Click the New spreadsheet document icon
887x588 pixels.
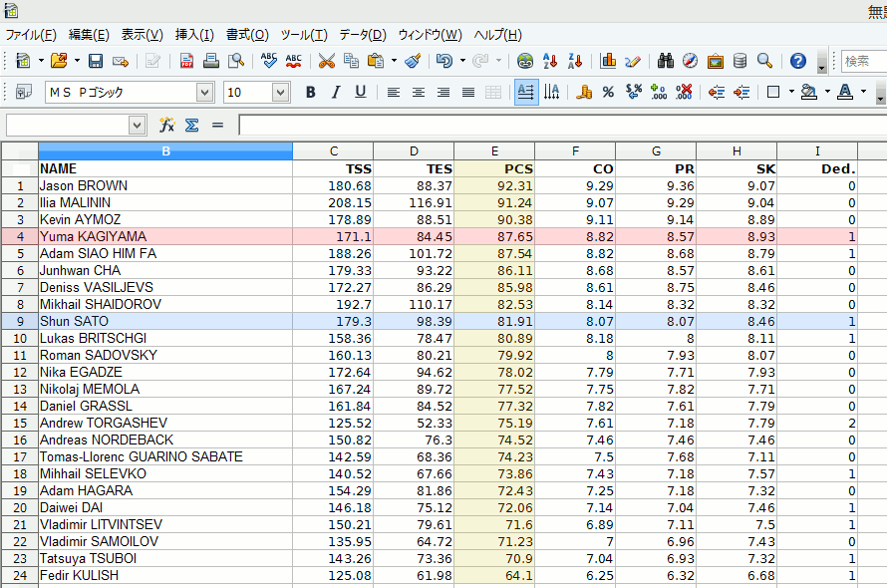coord(23,61)
